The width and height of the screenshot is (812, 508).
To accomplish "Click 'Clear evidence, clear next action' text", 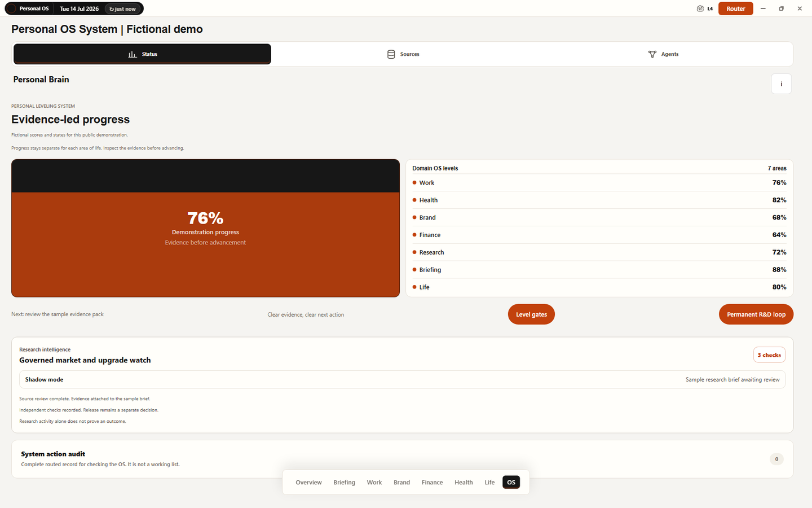I will coord(306,315).
